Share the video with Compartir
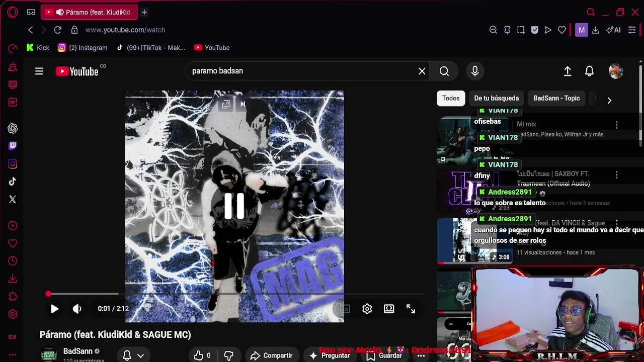The width and height of the screenshot is (644, 362). (271, 355)
